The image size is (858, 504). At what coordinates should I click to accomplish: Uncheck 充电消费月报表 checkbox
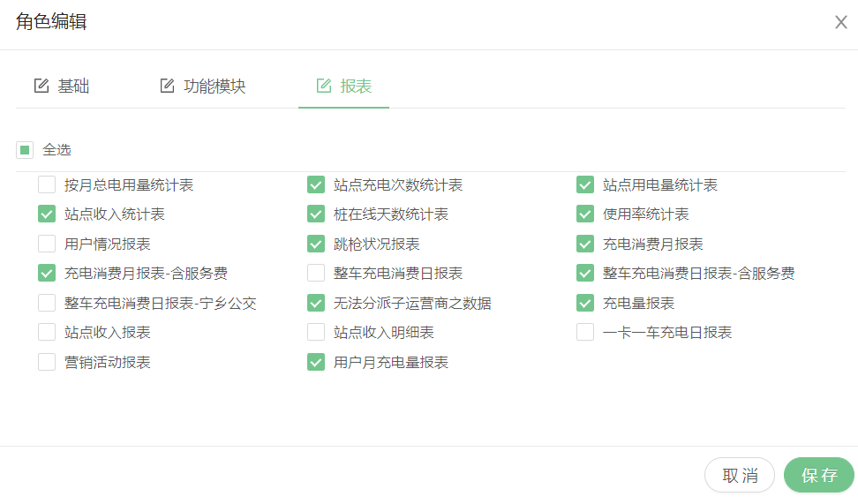pyautogui.click(x=585, y=244)
